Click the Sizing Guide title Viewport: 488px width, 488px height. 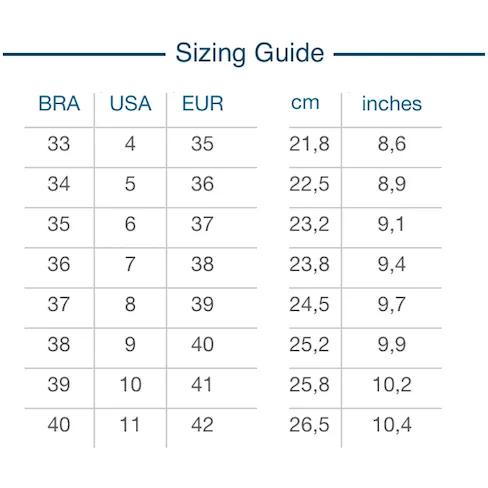(250, 53)
